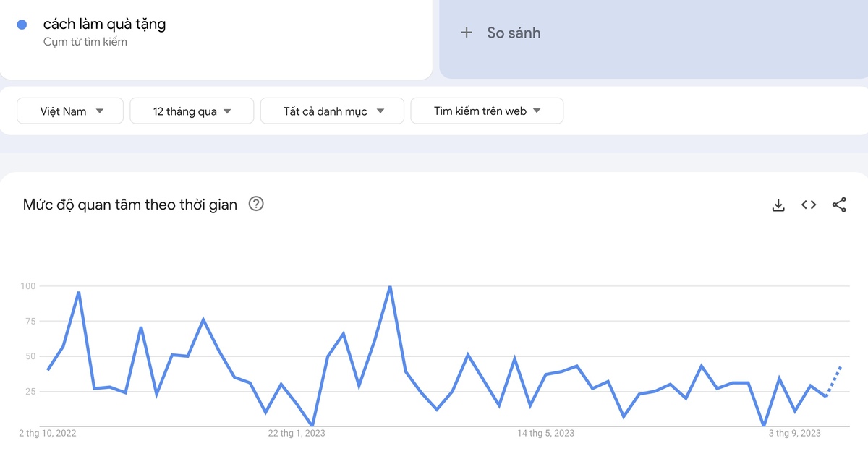Click the 100 value on the chart axis
This screenshot has height=451, width=868.
[27, 286]
